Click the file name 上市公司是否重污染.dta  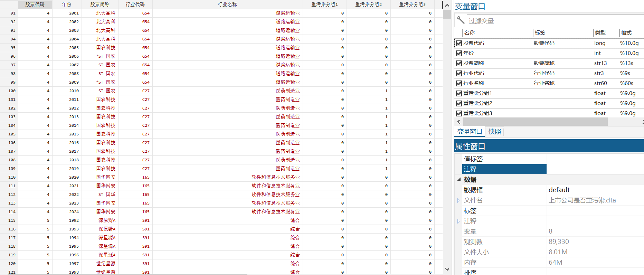pos(582,200)
